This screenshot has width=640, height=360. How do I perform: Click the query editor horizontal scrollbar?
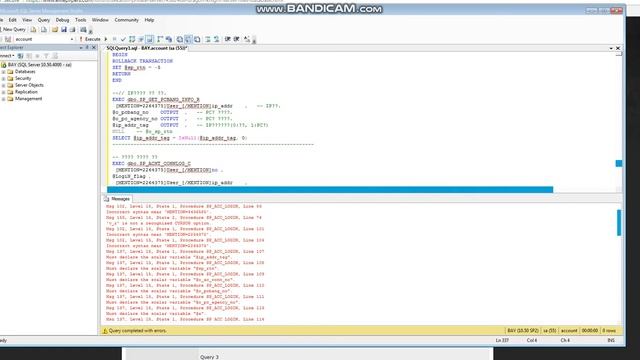[330, 190]
